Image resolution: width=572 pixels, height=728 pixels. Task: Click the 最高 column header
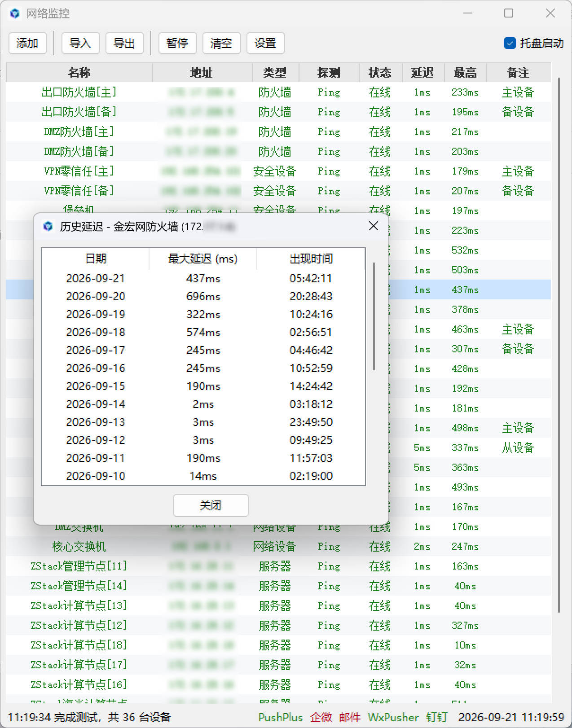click(x=466, y=72)
